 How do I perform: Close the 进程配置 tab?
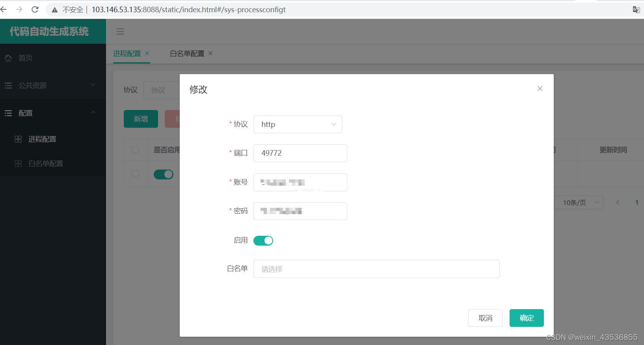tap(147, 53)
